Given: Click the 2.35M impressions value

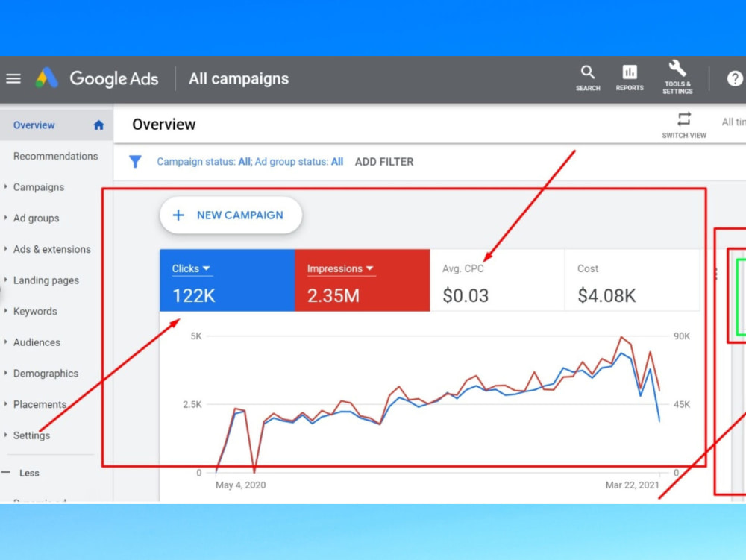Looking at the screenshot, I should 333,296.
